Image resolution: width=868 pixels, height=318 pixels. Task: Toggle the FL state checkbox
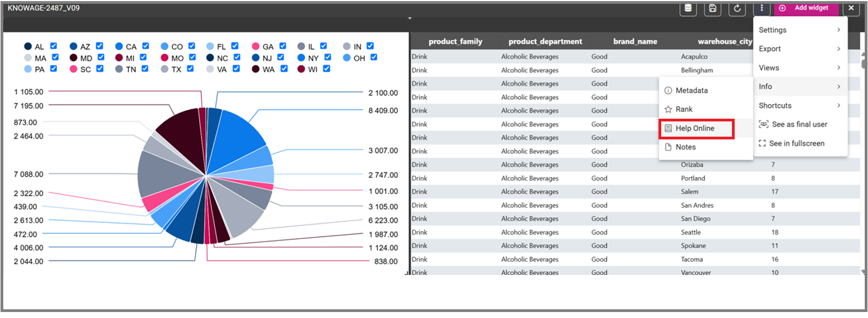tap(235, 46)
